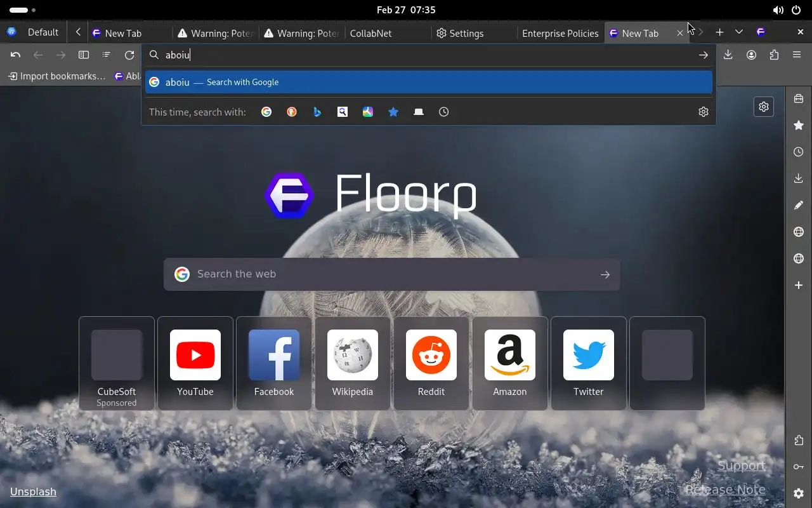Open the sidebar toggle icon in toolbar
Screen dimensions: 812x508
[83, 55]
